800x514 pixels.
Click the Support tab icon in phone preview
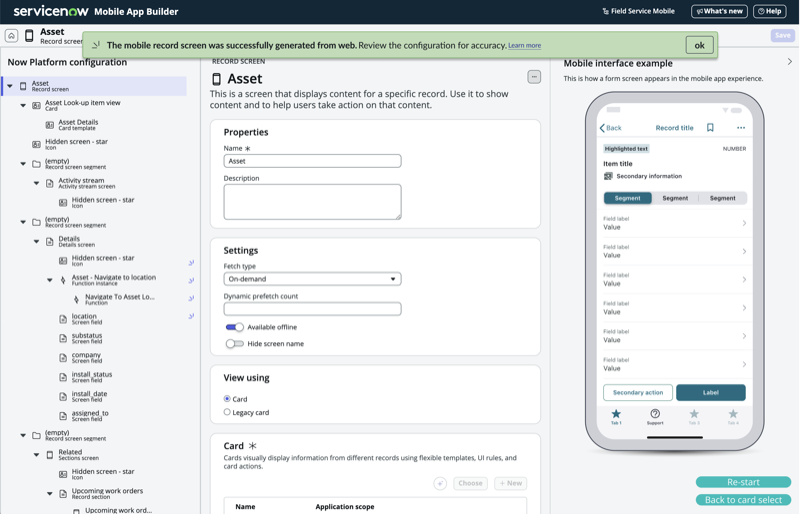(655, 413)
